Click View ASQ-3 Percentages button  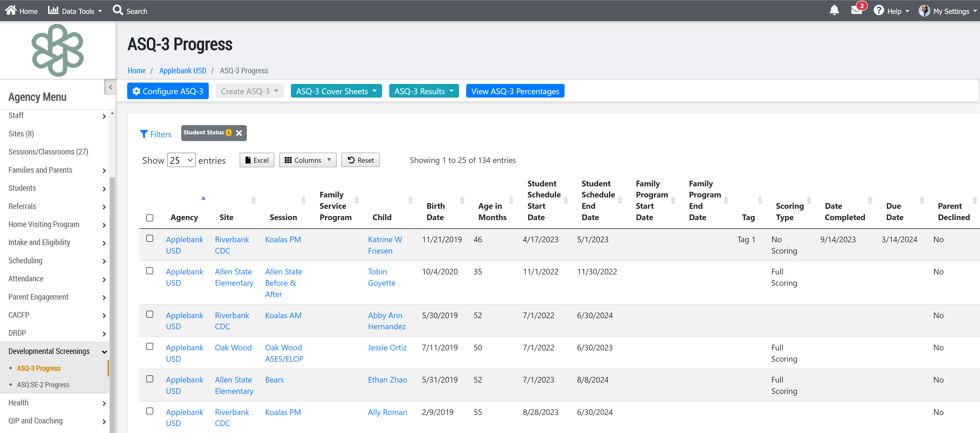click(x=515, y=91)
